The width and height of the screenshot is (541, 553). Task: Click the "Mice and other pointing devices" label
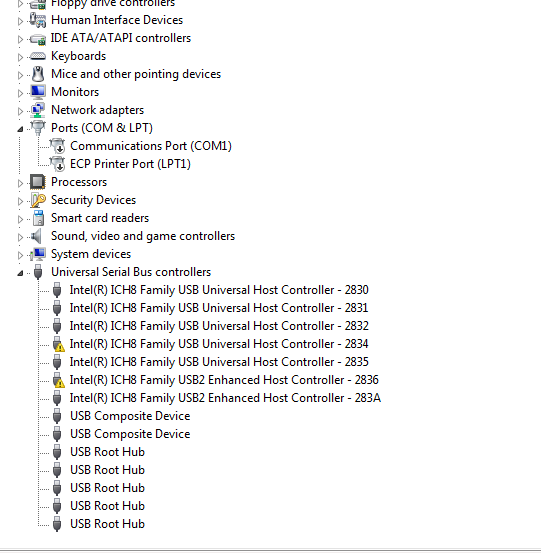(x=136, y=74)
